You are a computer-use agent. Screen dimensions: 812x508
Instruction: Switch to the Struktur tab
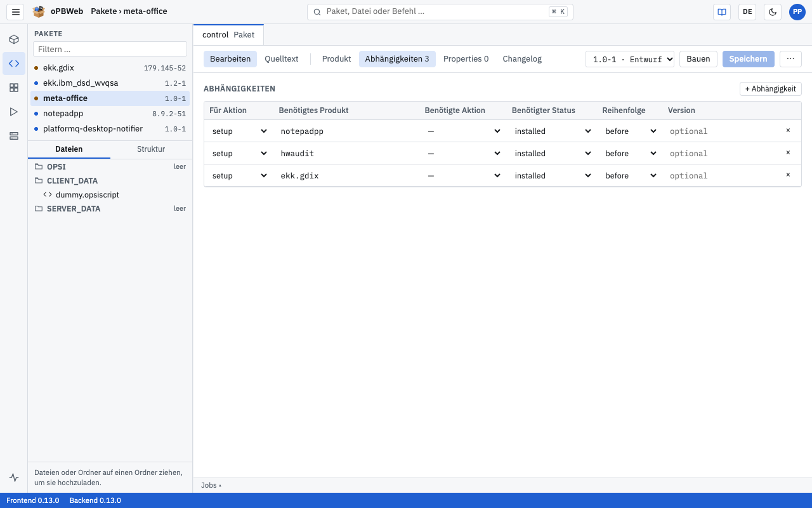(151, 149)
